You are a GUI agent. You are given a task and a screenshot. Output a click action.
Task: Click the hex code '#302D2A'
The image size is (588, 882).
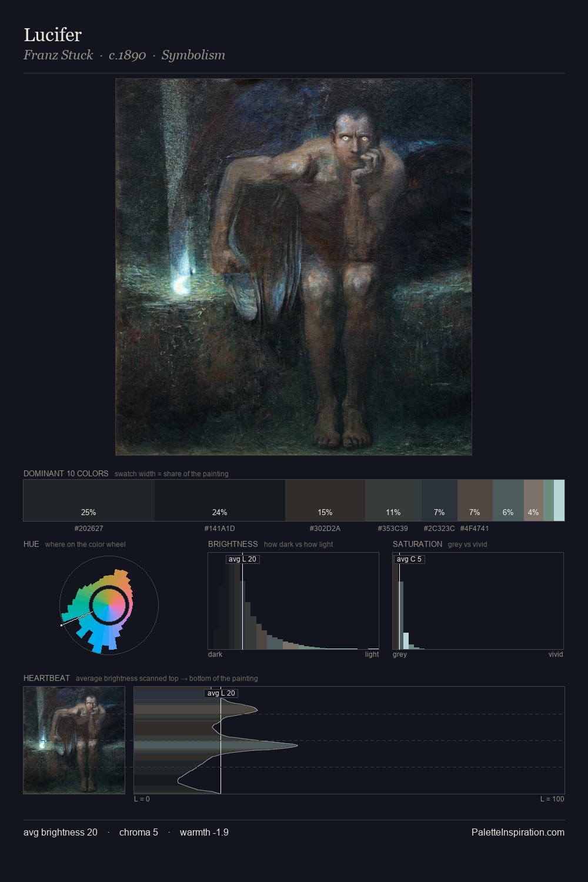coord(325,529)
